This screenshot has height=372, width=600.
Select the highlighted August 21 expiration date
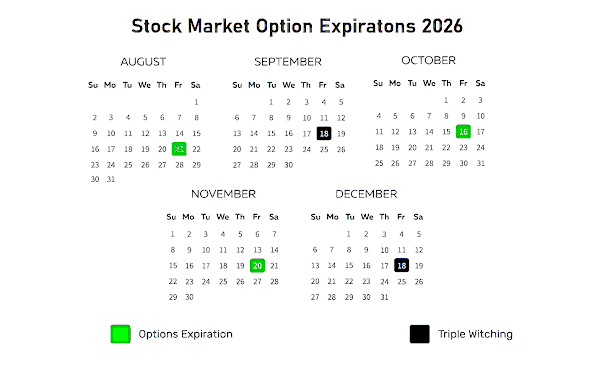pos(179,149)
